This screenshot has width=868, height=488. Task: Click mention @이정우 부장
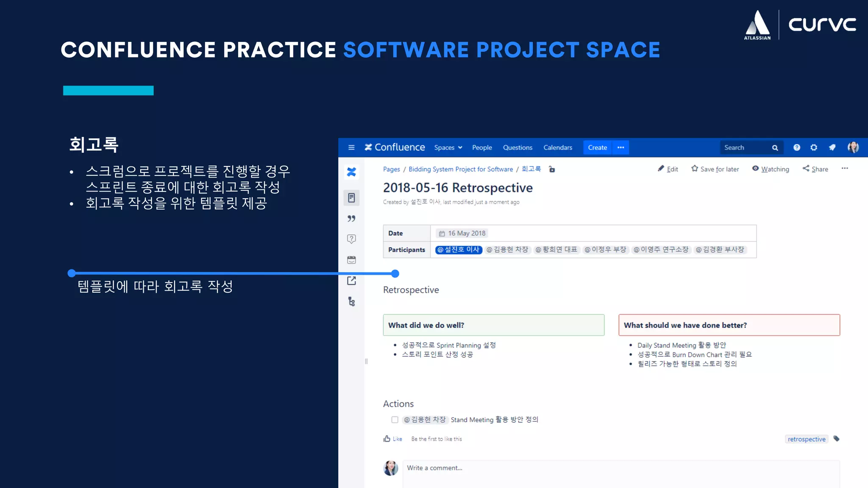coord(605,250)
